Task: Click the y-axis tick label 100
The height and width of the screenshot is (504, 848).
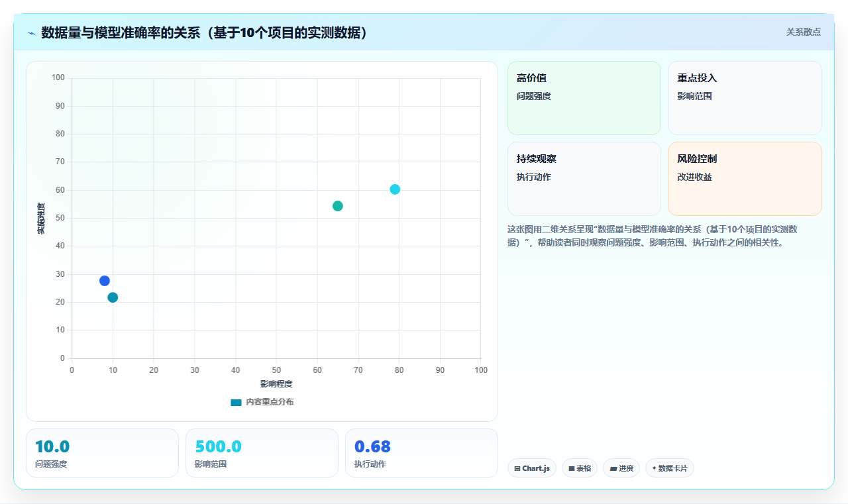Action: (x=58, y=78)
